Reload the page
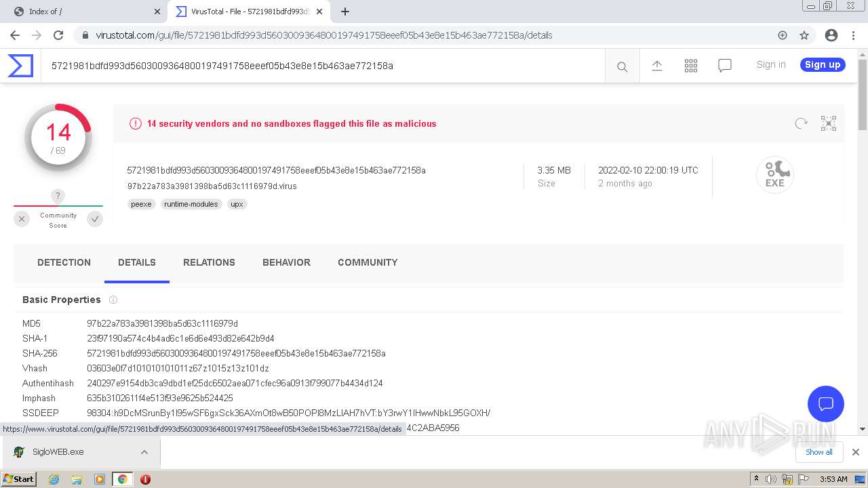This screenshot has width=868, height=488. pyautogui.click(x=58, y=35)
